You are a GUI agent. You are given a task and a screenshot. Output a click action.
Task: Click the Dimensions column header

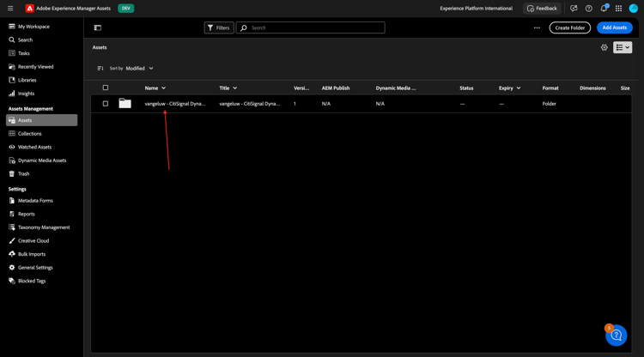[x=592, y=88]
